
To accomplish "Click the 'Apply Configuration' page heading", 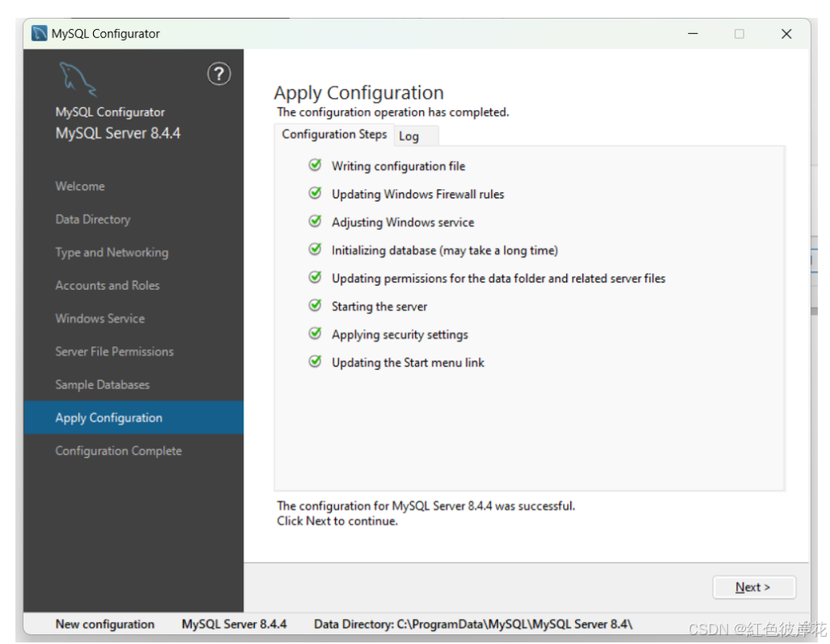I will (x=359, y=93).
